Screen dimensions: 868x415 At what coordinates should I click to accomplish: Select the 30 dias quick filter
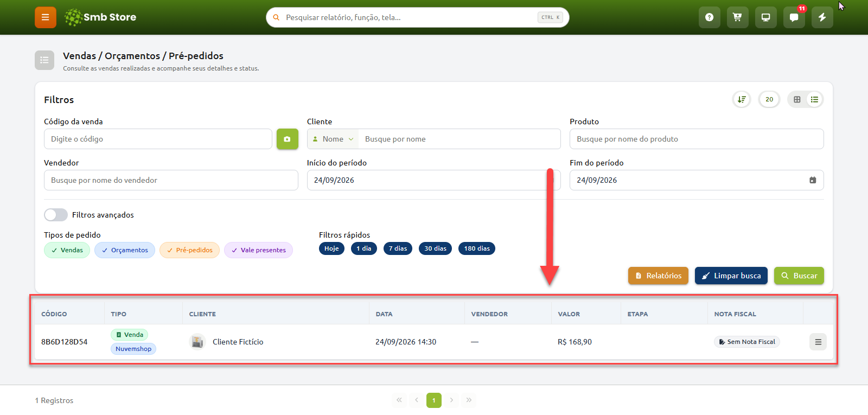(435, 248)
